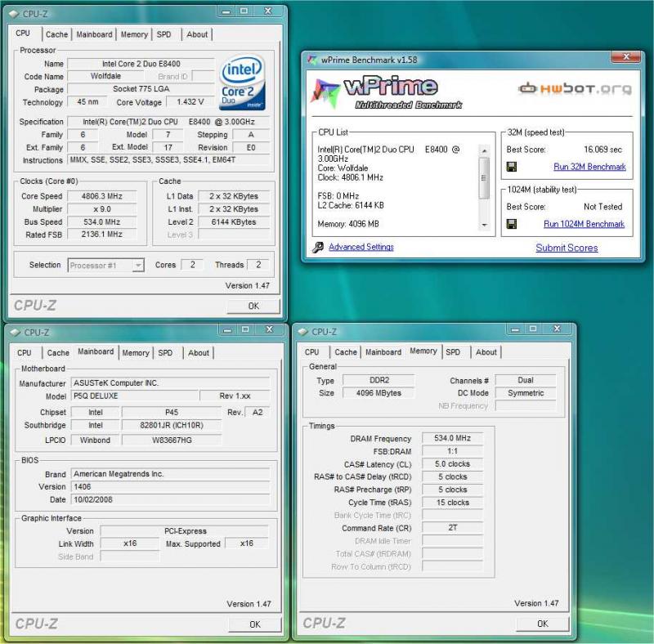Click the Best Score 16.069 sec
Image resolution: width=654 pixels, height=644 pixels.
pyautogui.click(x=602, y=150)
